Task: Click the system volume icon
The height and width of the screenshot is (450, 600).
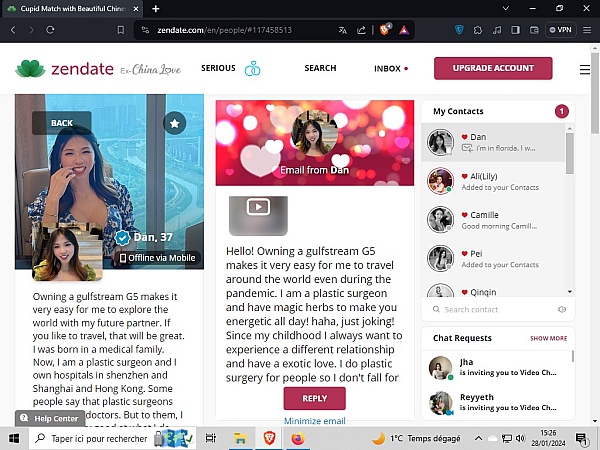Action: [520, 439]
